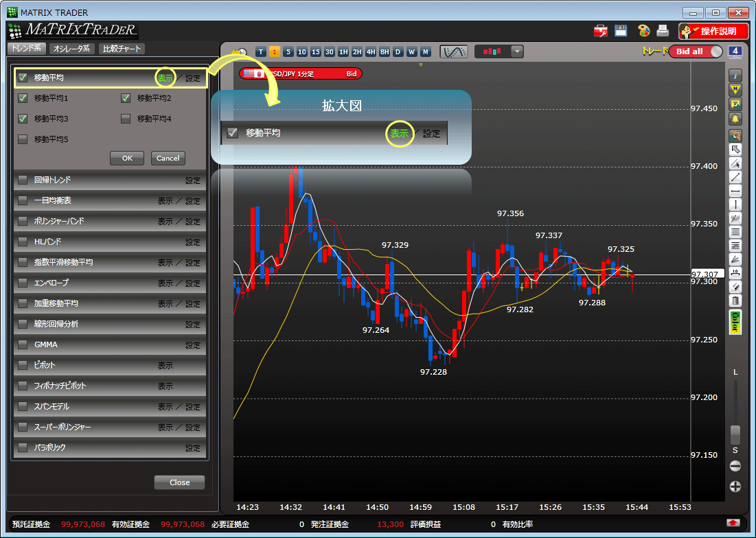Screen dimensions: 756x538
Task: Select the vertical line tool
Action: pyautogui.click(x=735, y=204)
